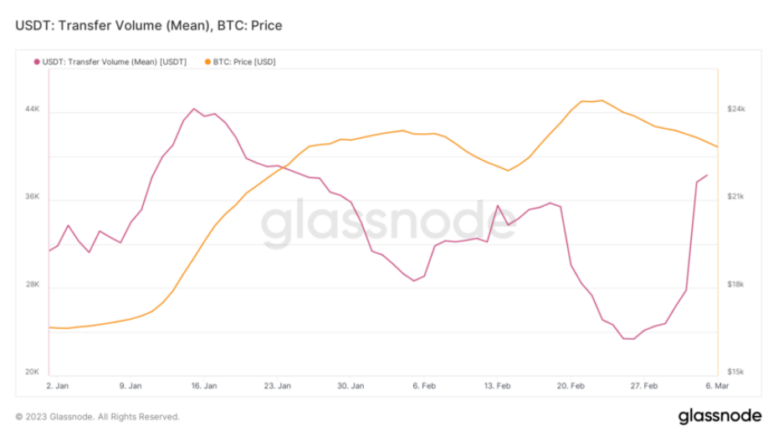Click the $15k right axis label
The height and width of the screenshot is (432, 768).
(737, 373)
